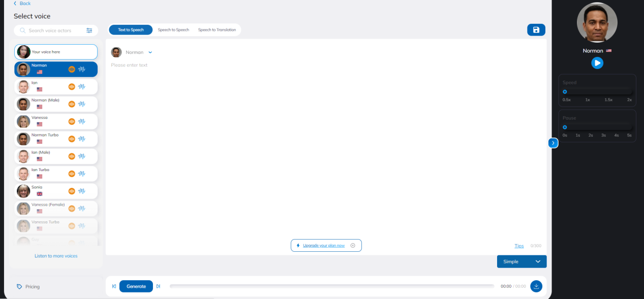This screenshot has width=644, height=299.
Task: Open the Pricing link
Action: pos(28,287)
